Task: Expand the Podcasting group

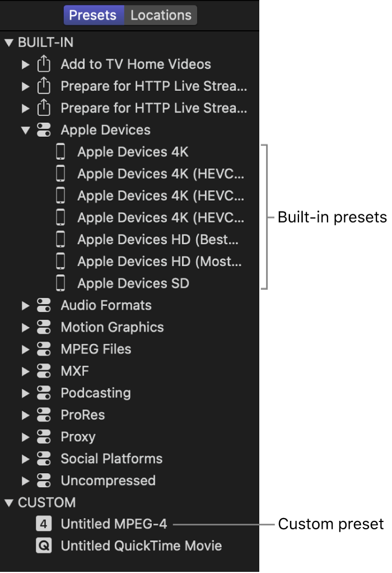Action: 25,392
